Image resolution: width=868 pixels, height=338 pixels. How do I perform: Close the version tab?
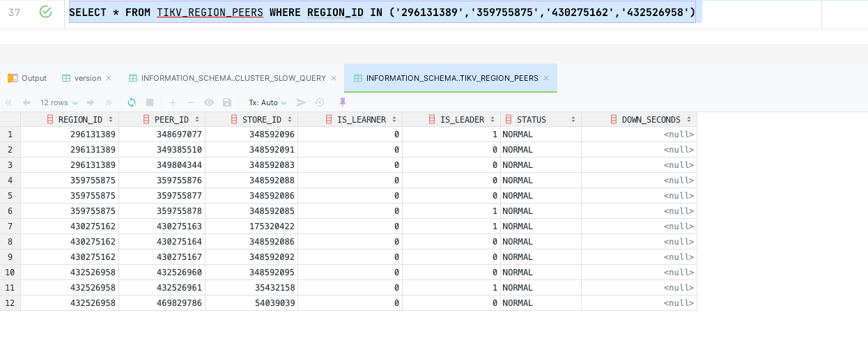(x=109, y=78)
